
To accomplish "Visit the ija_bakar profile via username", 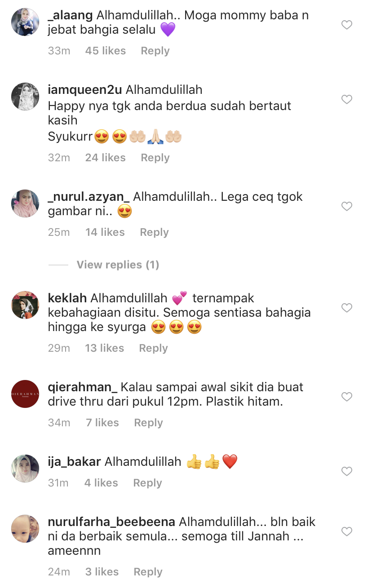I will click(x=75, y=462).
